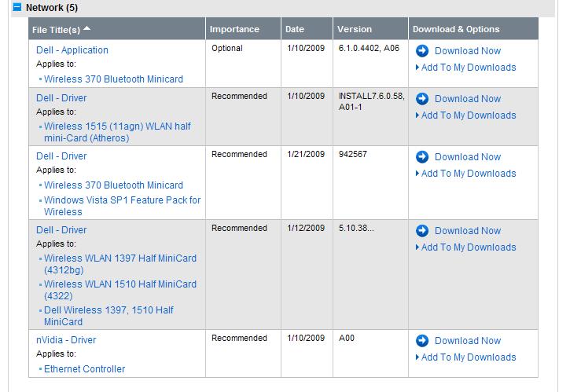
Task: Open Download Now for Dell Application 6.1.0.4402
Action: coord(468,51)
